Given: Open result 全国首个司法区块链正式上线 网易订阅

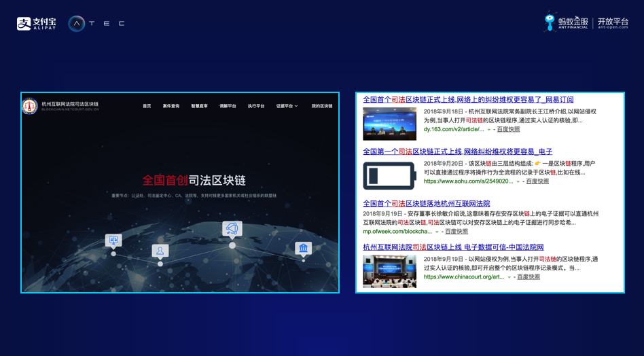Looking at the screenshot, I should 468,99.
